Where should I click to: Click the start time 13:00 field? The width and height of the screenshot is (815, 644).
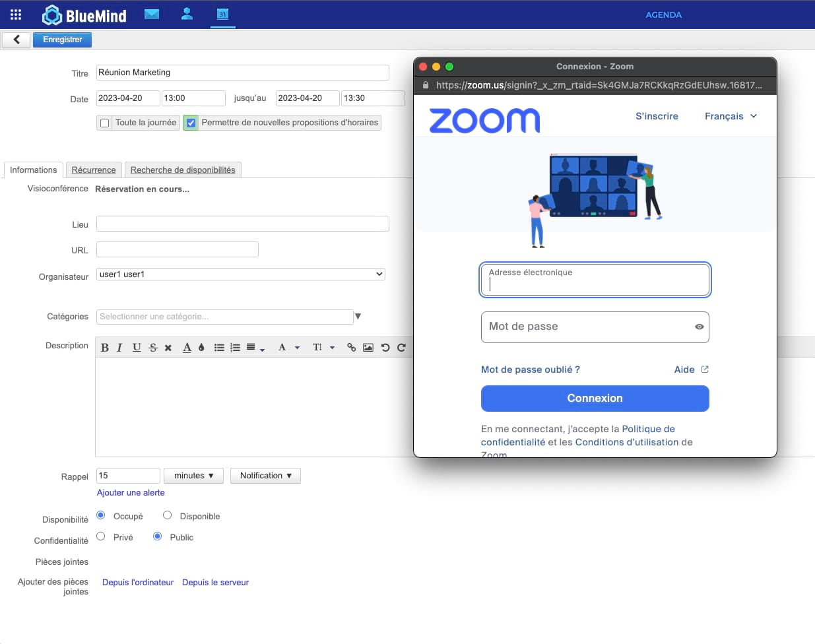[194, 98]
